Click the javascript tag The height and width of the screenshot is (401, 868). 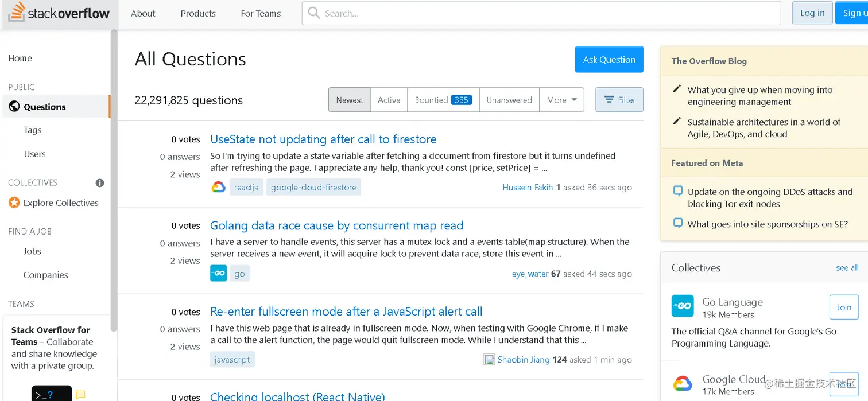pos(232,360)
